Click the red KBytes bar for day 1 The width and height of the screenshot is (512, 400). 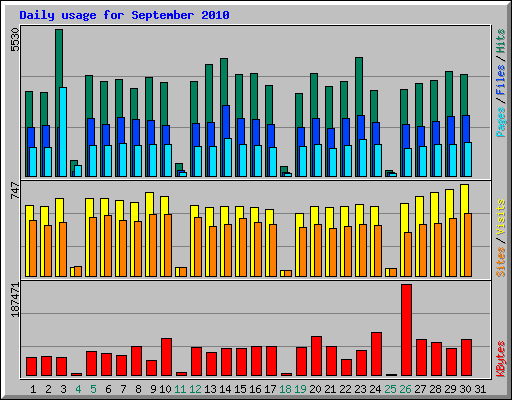[31, 366]
